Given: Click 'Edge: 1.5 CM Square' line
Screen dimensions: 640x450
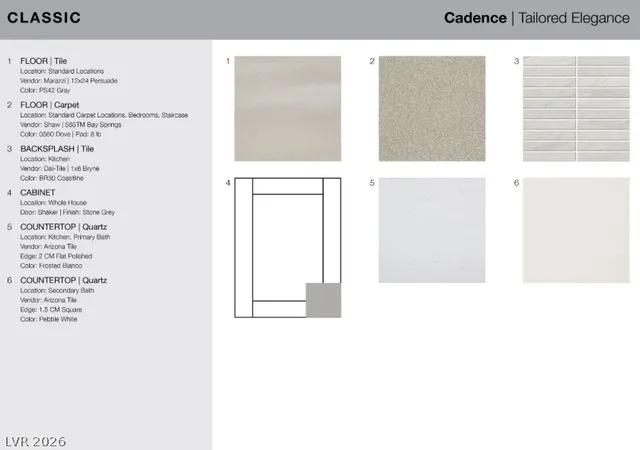Looking at the screenshot, I should point(51,310).
